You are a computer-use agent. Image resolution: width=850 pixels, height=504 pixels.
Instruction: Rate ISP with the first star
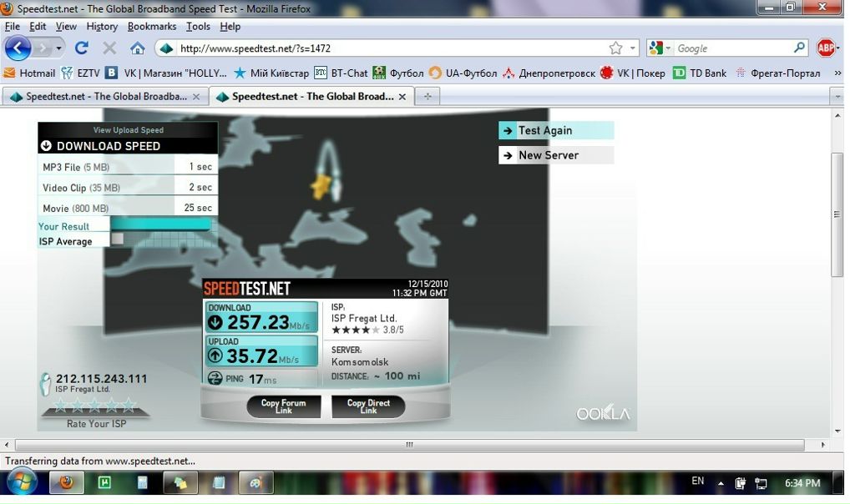tap(60, 406)
